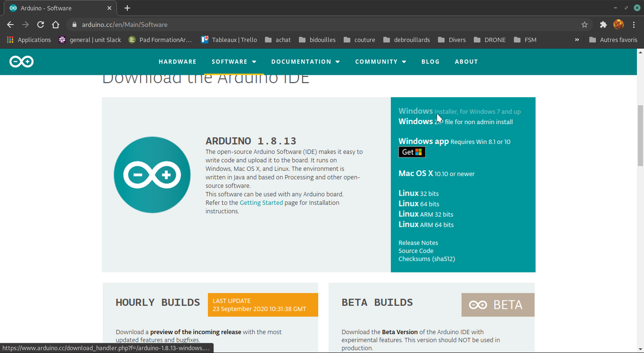Reload the current page
Image resolution: width=644 pixels, height=353 pixels.
[40, 24]
